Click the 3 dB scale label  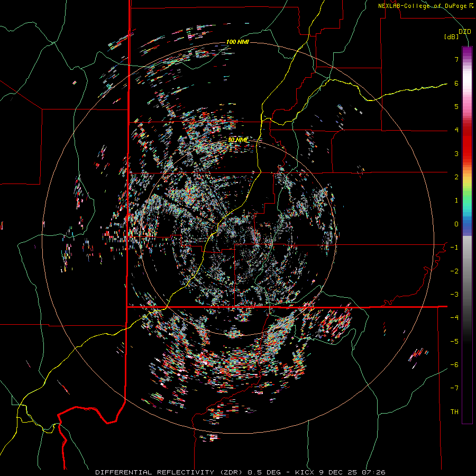click(456, 153)
